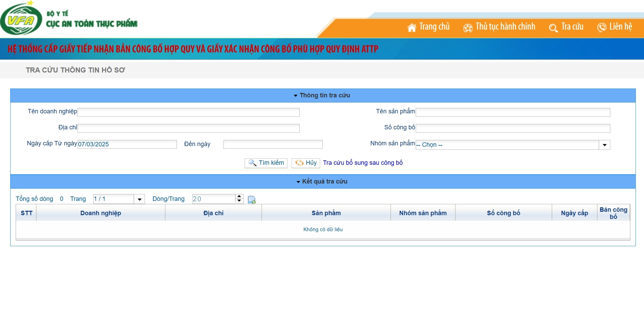Focus the Tên doanh nghiệp input field
The width and height of the screenshot is (644, 319).
[x=188, y=112]
